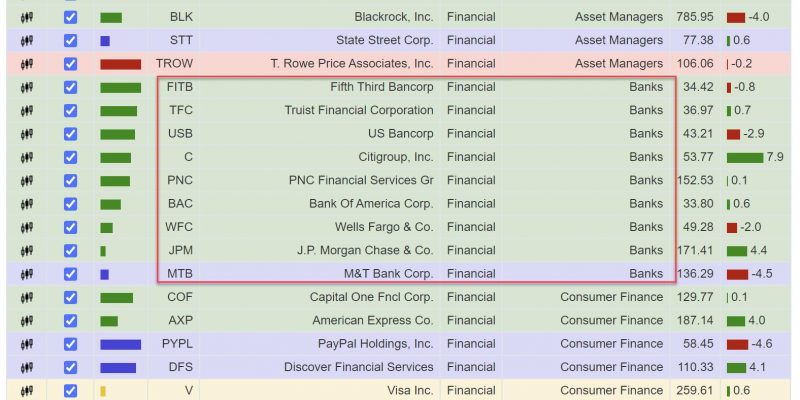Uncheck the M&T Bank Corp. checkbox
800x400 pixels.
(x=70, y=274)
